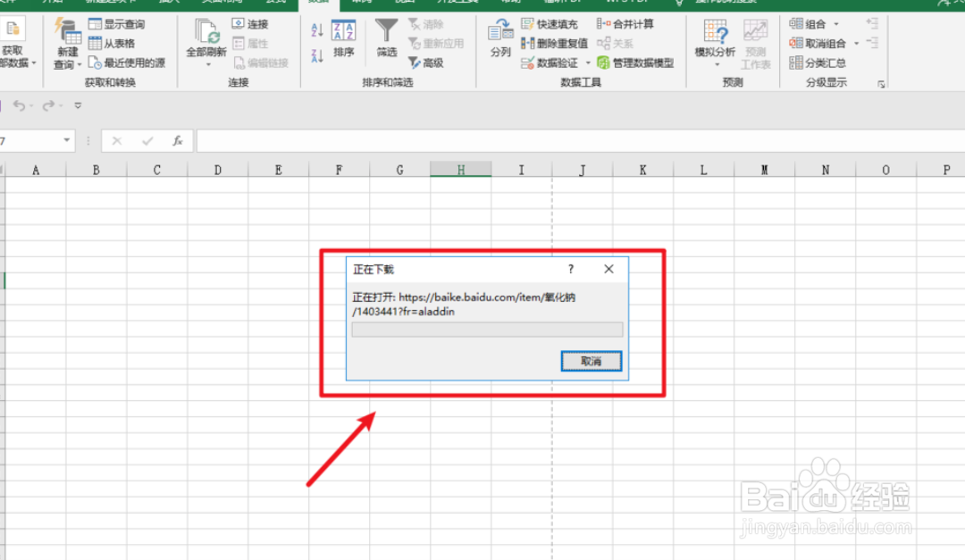Click the 全部刷新 icon
965x560 pixels.
tap(206, 30)
